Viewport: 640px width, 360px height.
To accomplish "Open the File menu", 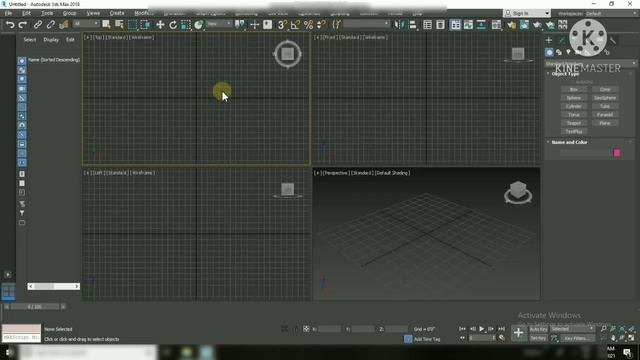I will (x=8, y=13).
